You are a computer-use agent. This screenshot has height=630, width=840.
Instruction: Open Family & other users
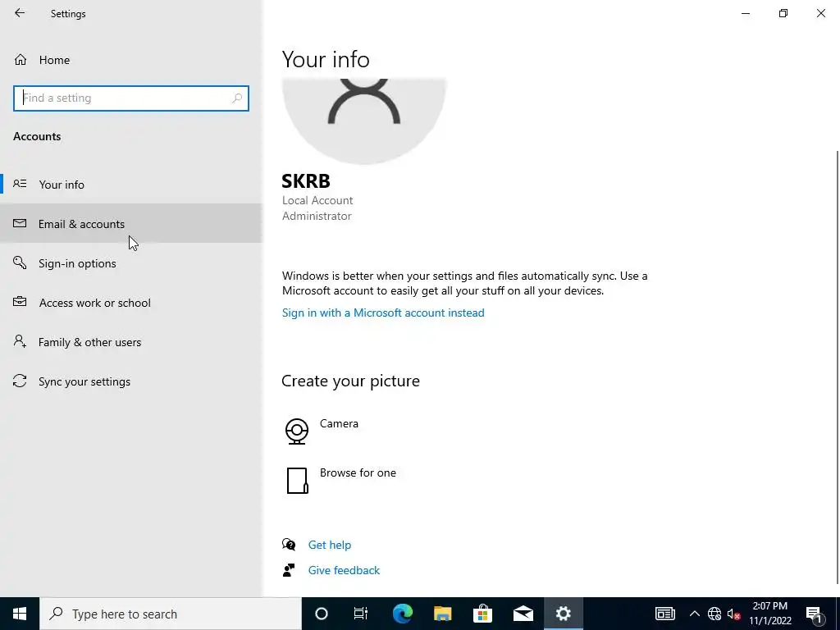click(x=130, y=342)
